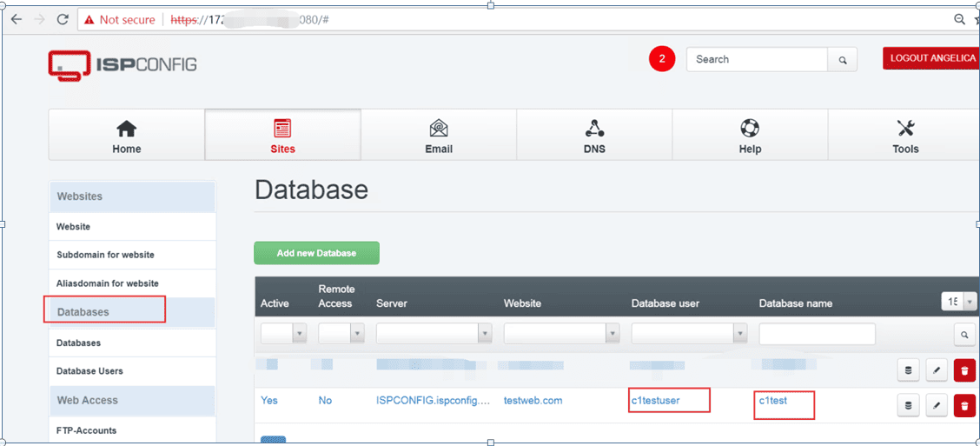
Task: Open the Sites module
Action: pyautogui.click(x=282, y=135)
